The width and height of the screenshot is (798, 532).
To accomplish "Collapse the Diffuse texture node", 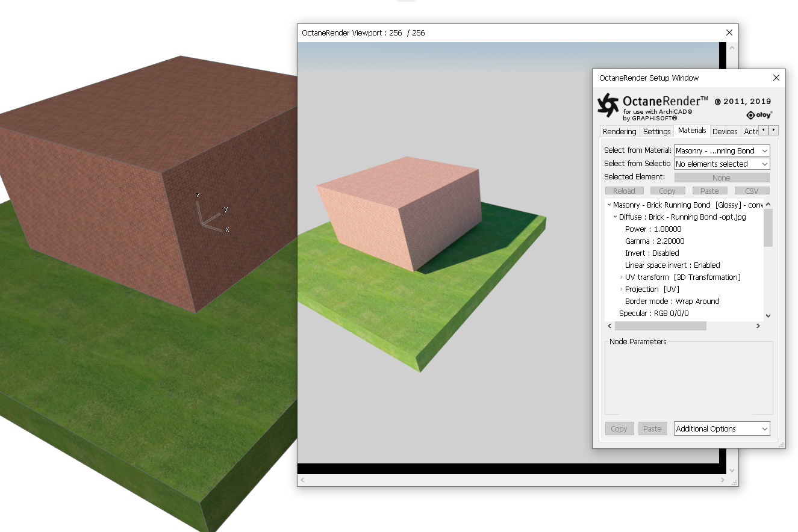I will pos(615,217).
